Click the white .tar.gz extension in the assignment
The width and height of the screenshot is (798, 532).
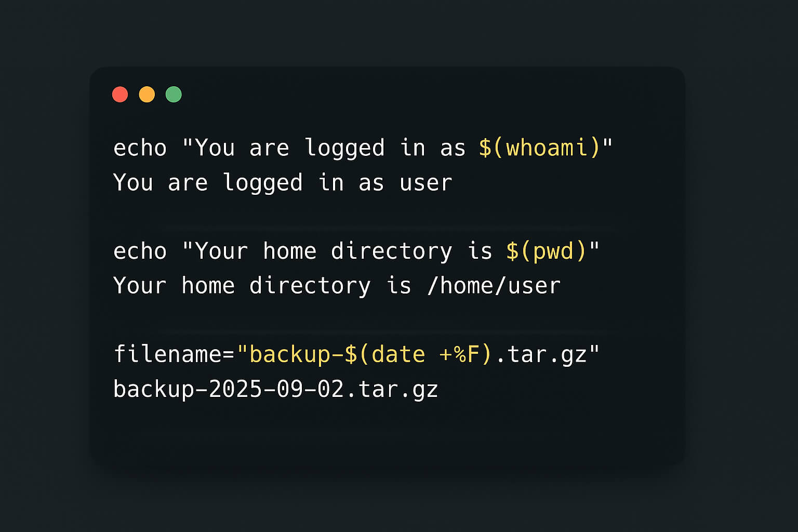(541, 354)
